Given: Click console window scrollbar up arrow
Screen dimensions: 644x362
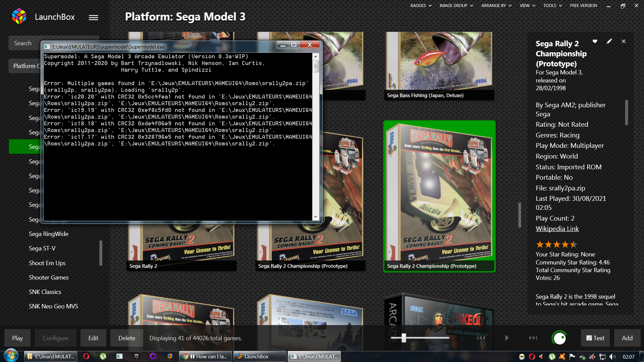Looking at the screenshot, I should coord(316,56).
